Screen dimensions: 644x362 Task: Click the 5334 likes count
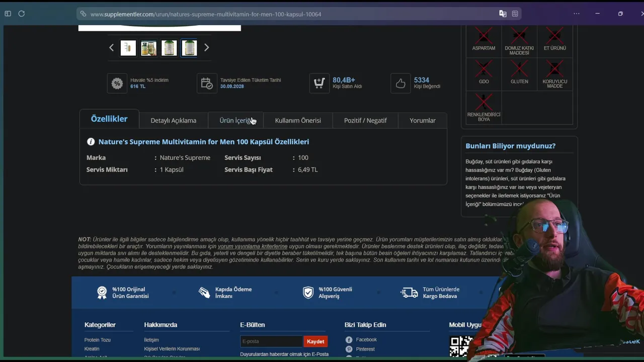[422, 80]
